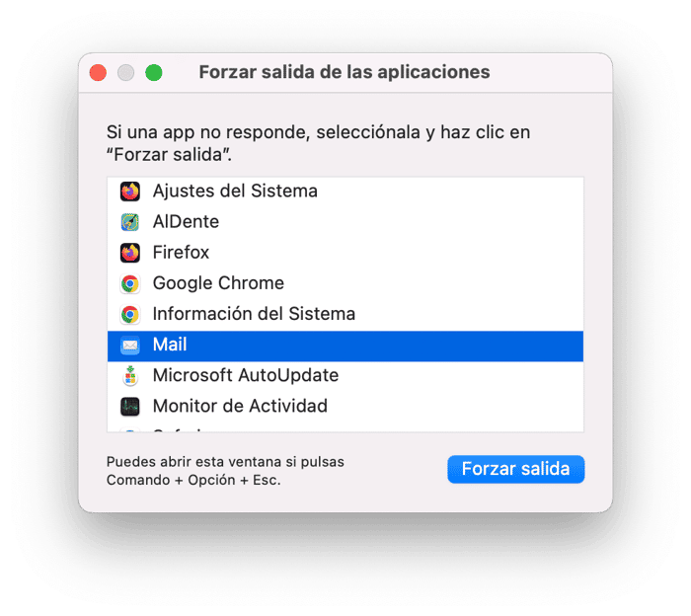
Task: Select the Firefox entry
Action: coord(345,253)
